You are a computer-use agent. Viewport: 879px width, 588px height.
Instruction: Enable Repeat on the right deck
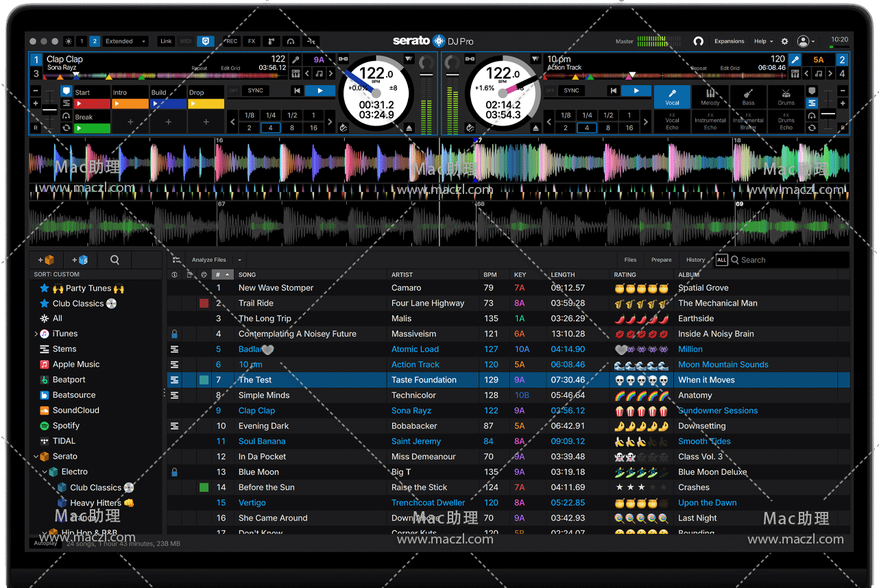click(x=699, y=69)
